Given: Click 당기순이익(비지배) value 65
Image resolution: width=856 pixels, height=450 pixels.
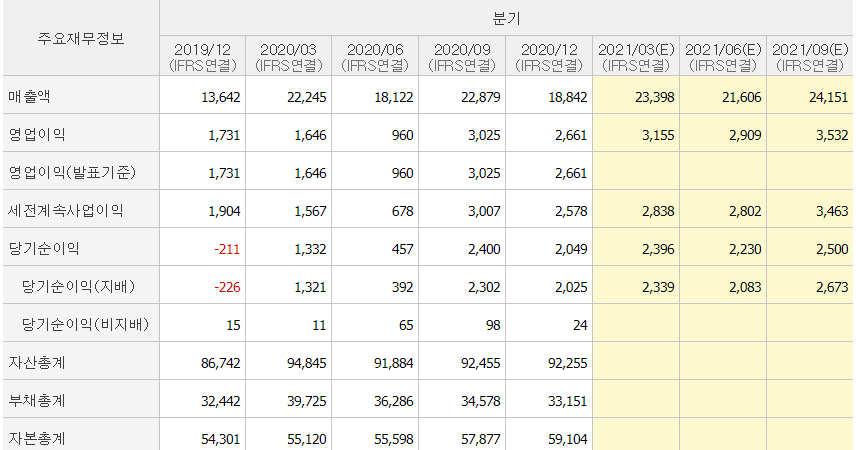Looking at the screenshot, I should (406, 325).
